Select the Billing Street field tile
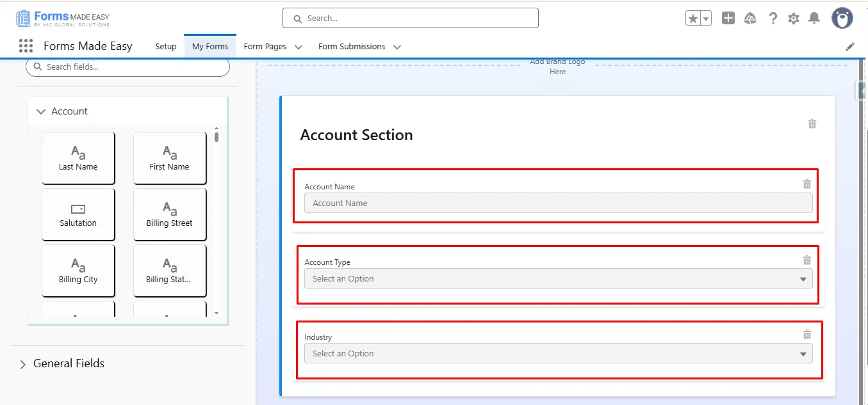868x405 pixels. point(170,214)
